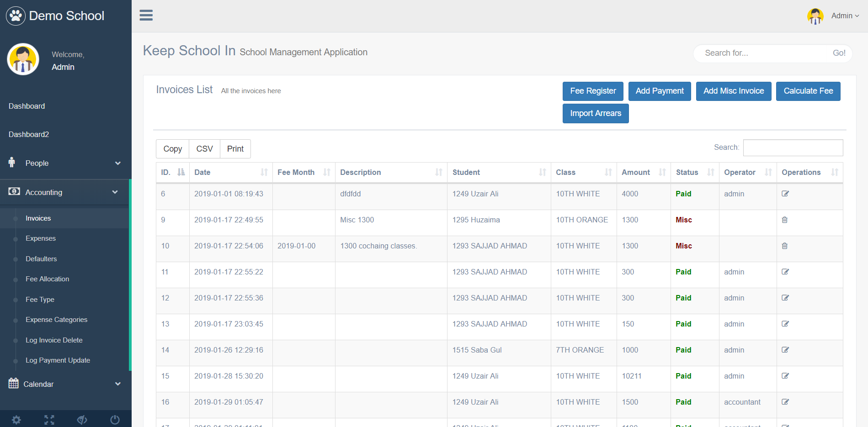
Task: Export the table with the CSV button
Action: (204, 149)
